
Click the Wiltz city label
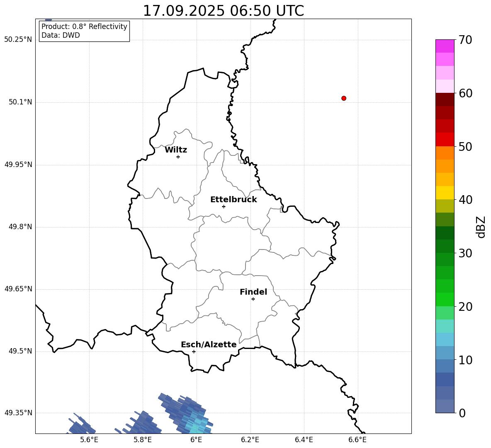click(x=176, y=150)
